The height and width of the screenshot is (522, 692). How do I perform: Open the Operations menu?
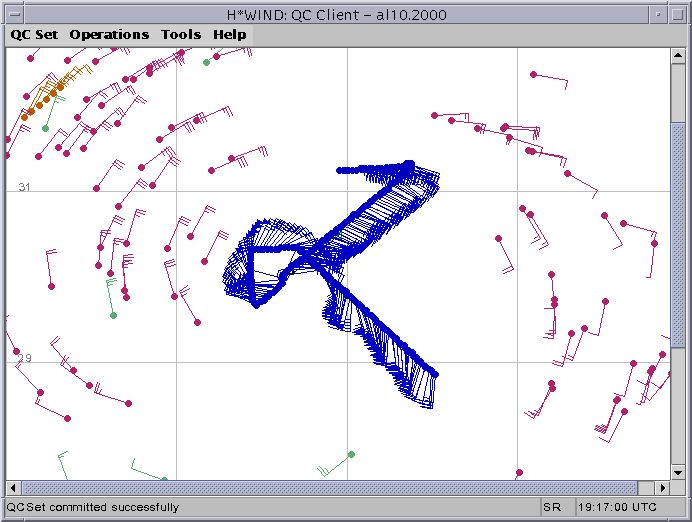coord(109,34)
